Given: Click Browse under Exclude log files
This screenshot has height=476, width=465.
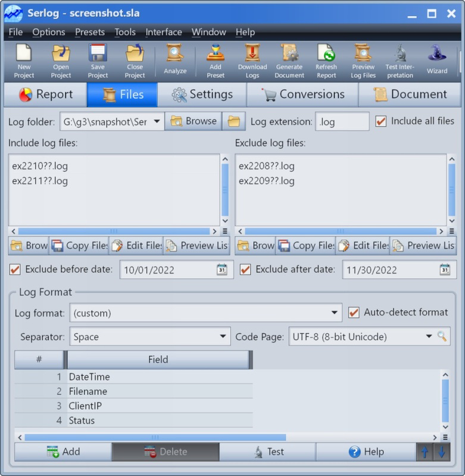Looking at the screenshot, I should 255,246.
